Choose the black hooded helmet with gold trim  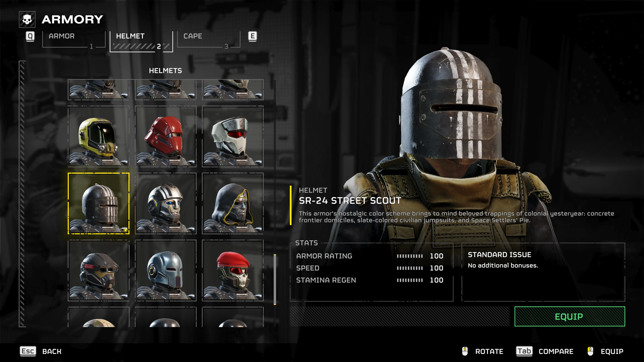[233, 203]
